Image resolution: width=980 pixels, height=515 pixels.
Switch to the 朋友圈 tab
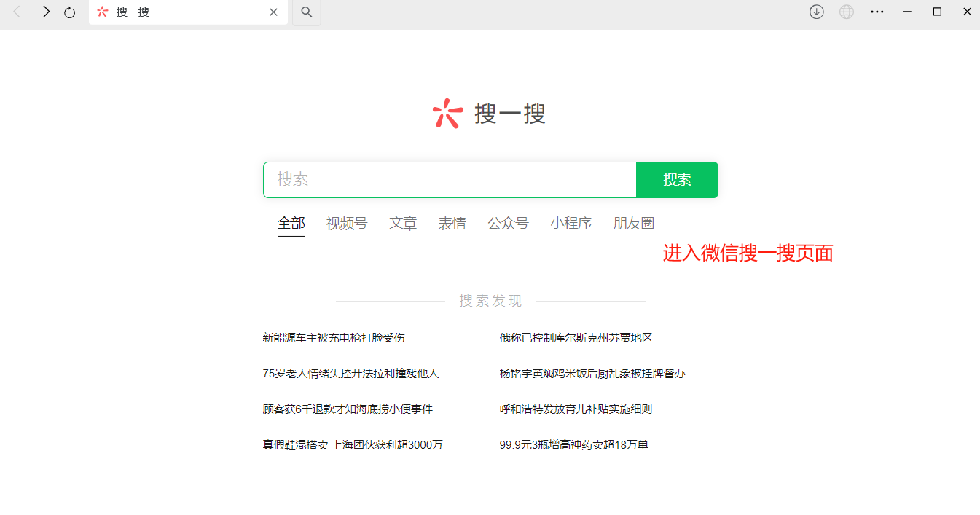pos(634,224)
